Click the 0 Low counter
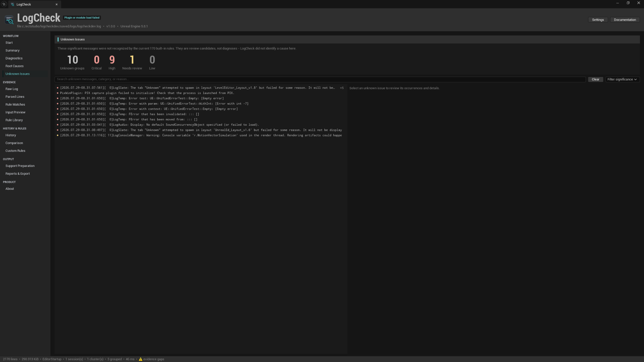The width and height of the screenshot is (644, 362). click(152, 62)
